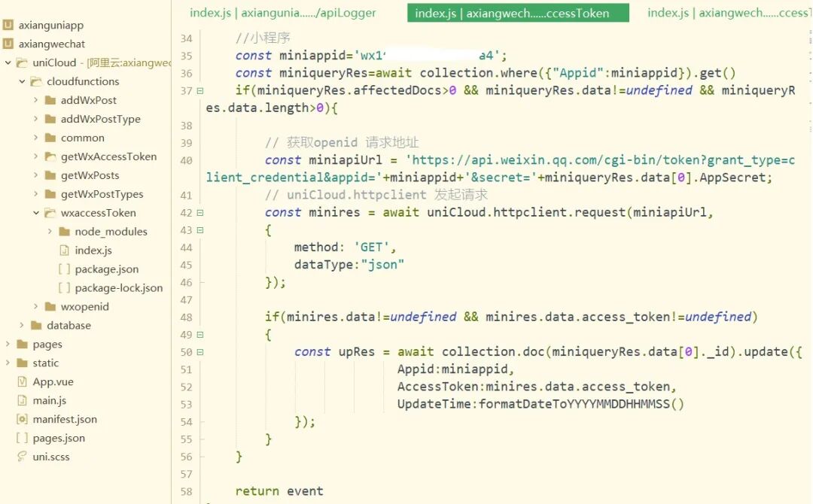
Task: Expand the getWxAccessToken folder arrow
Action: [x=36, y=156]
